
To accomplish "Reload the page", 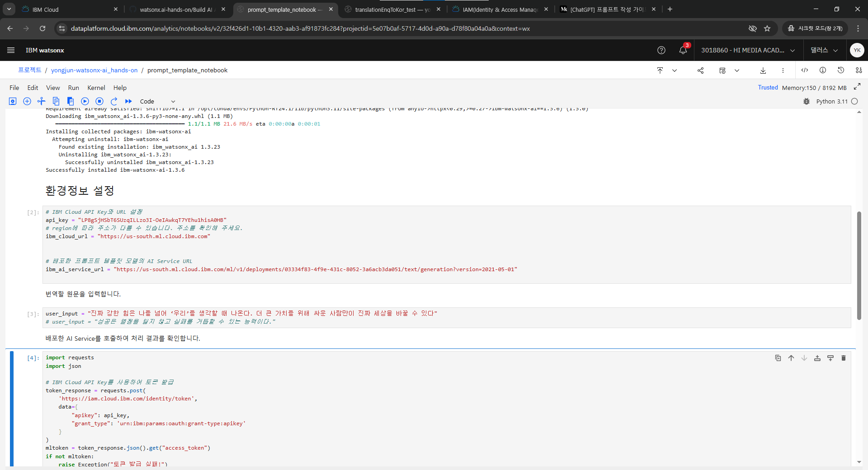I will tap(42, 28).
